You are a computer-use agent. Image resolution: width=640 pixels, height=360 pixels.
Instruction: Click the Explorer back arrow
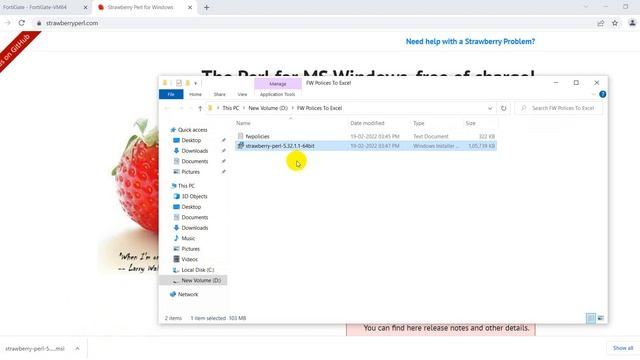[x=167, y=108]
